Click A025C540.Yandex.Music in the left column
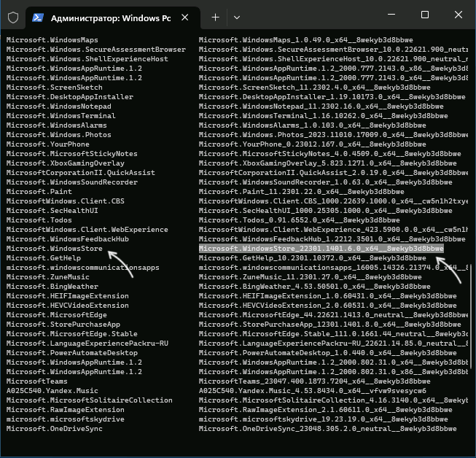The width and height of the screenshot is (476, 458). (52, 391)
